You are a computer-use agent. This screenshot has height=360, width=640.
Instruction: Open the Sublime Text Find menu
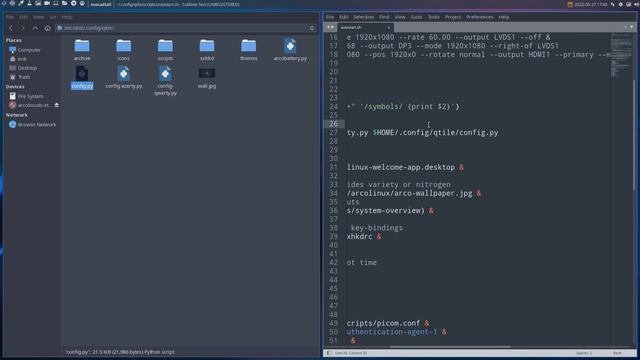(384, 17)
